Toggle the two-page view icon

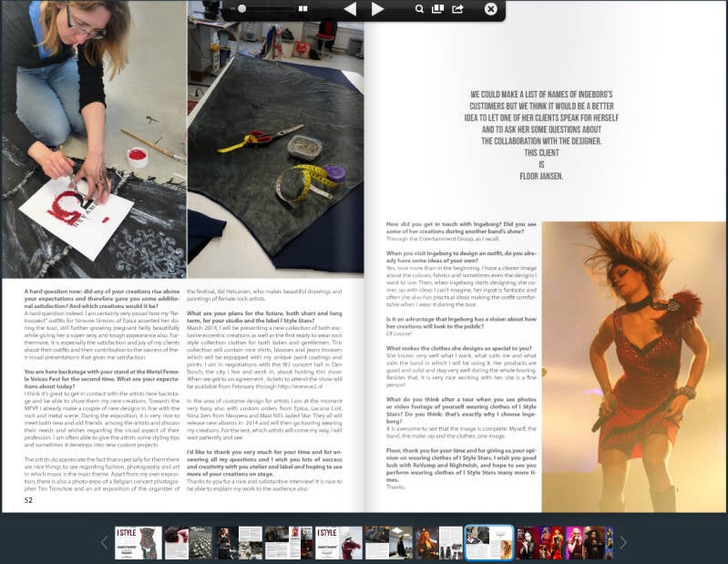(303, 9)
